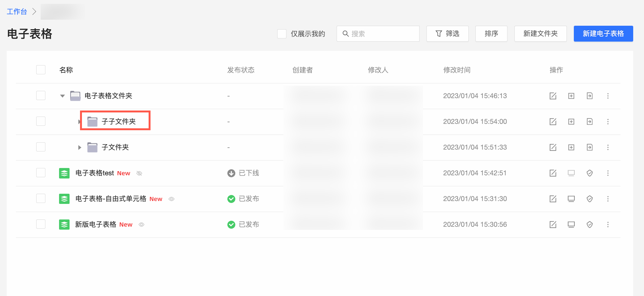Image resolution: width=644 pixels, height=296 pixels.
Task: Click the 创建者 column header
Action: tap(303, 70)
